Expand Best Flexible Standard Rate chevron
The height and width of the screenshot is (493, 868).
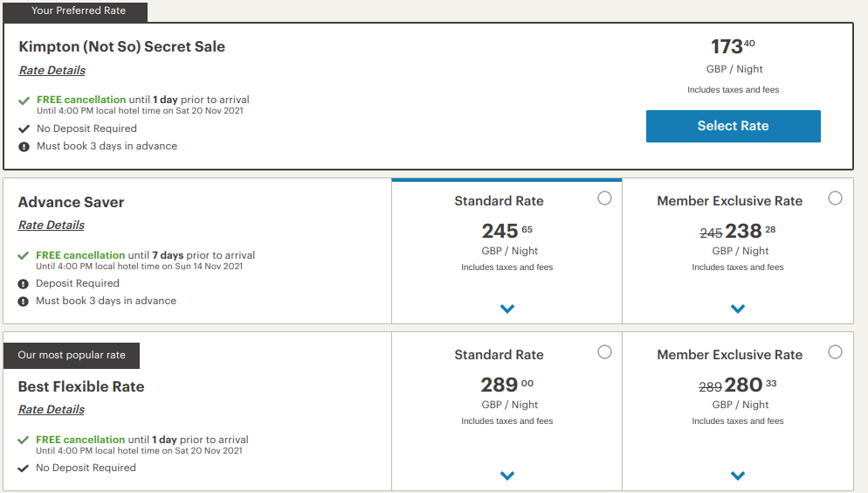(x=507, y=476)
